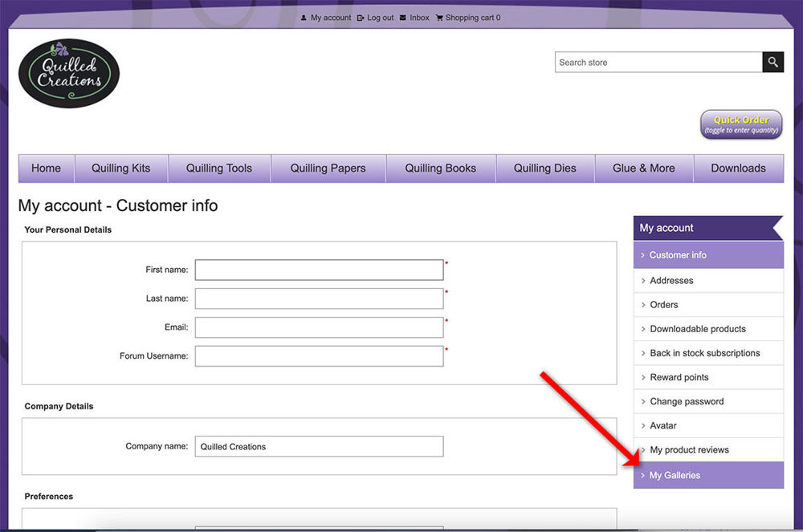This screenshot has width=803, height=532.
Task: Click into the Email field
Action: (319, 327)
